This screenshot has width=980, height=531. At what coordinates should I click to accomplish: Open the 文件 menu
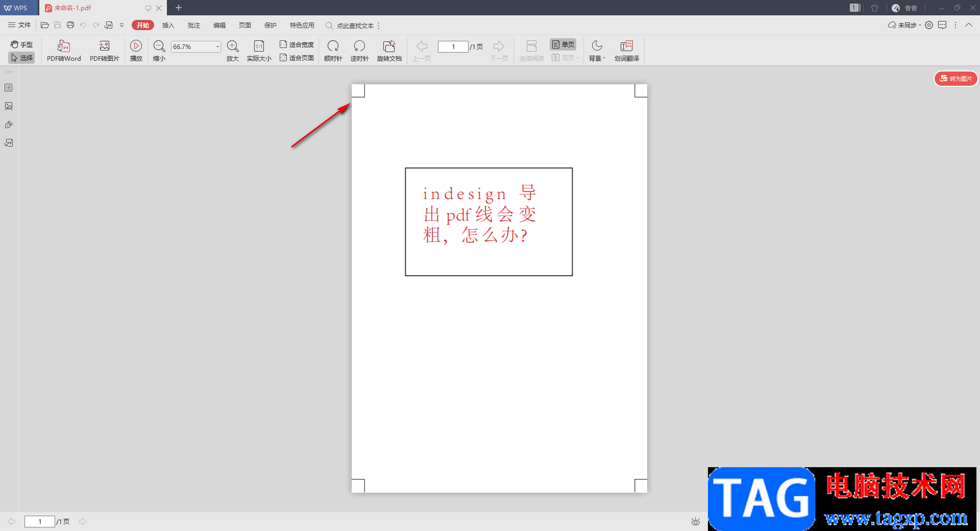click(x=19, y=25)
